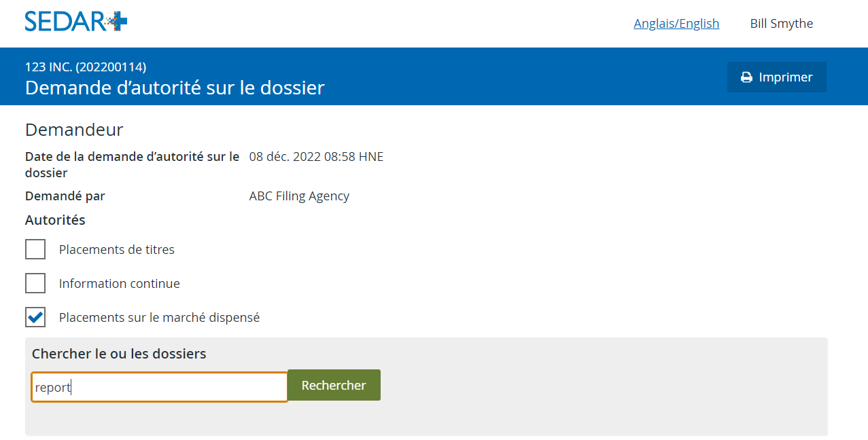Enable the Information continue checkbox

click(x=35, y=283)
